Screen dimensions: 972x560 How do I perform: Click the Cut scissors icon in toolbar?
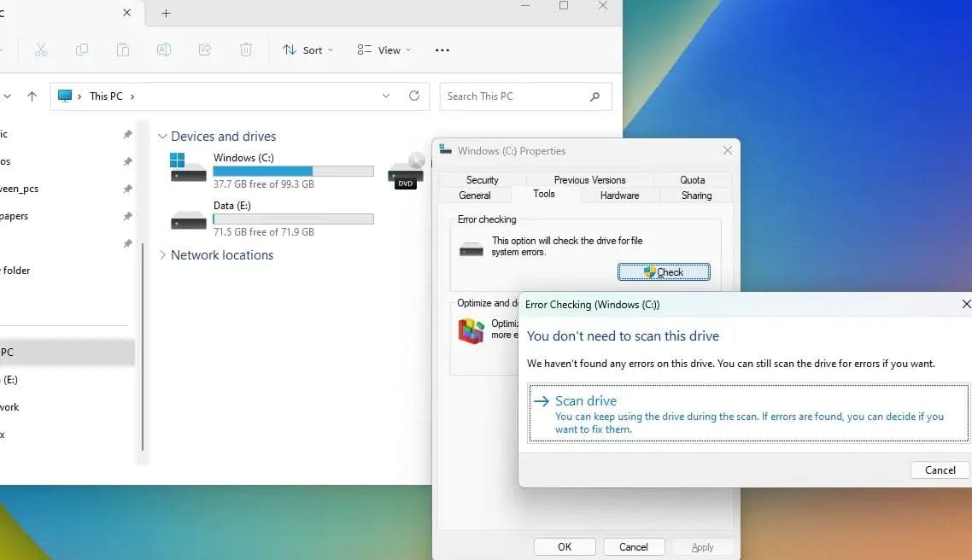pos(40,50)
